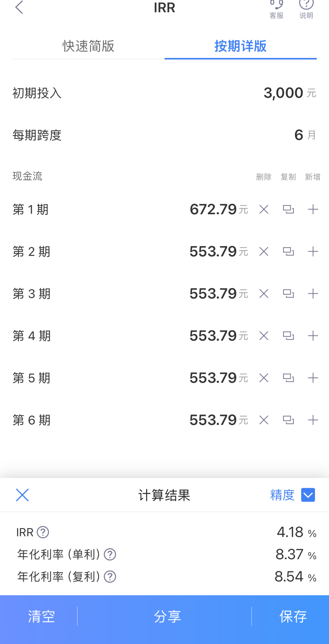Select the 按期详版 tab
The image size is (329, 644).
pos(240,46)
